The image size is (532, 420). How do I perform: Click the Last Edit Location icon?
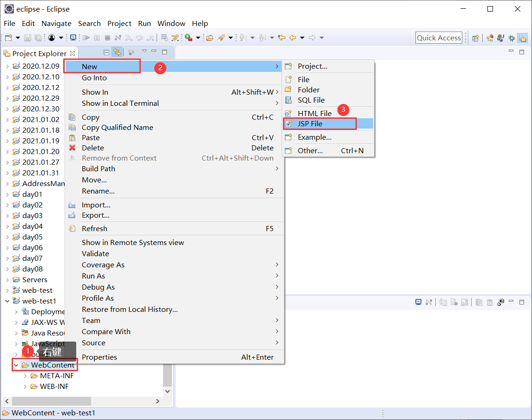pos(282,38)
